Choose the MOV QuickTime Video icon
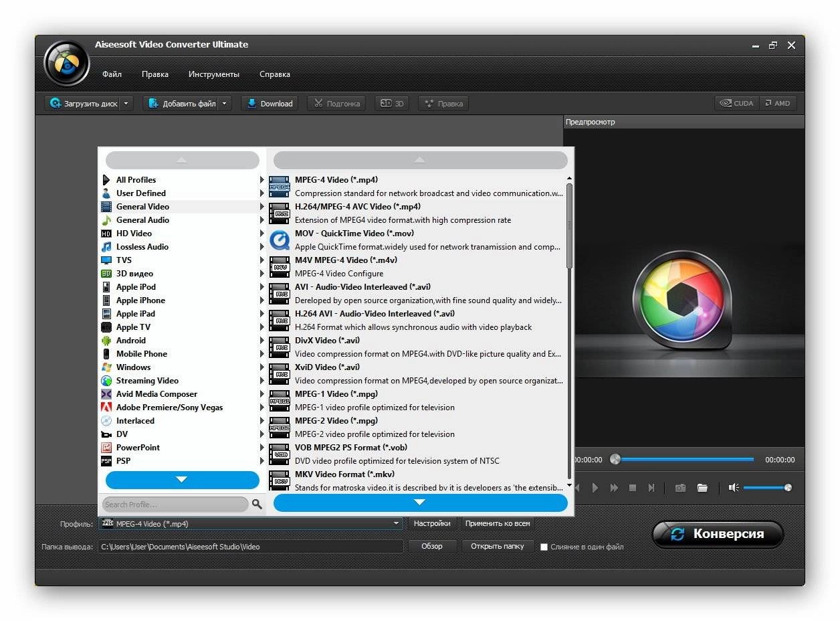The width and height of the screenshot is (840, 621). 279,240
